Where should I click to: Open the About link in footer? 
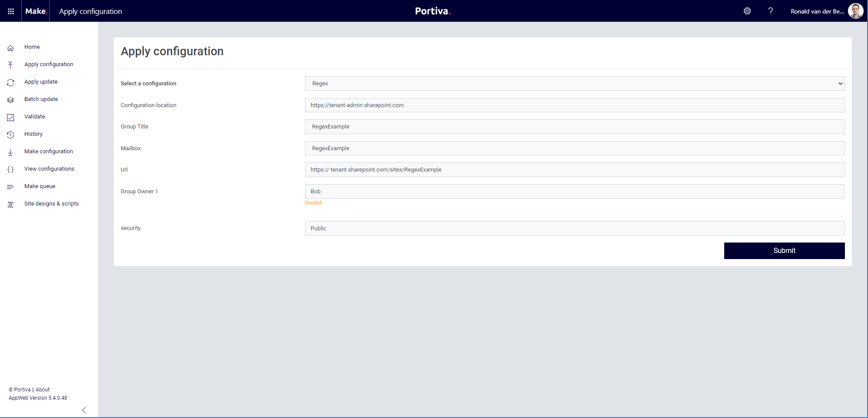tap(43, 390)
